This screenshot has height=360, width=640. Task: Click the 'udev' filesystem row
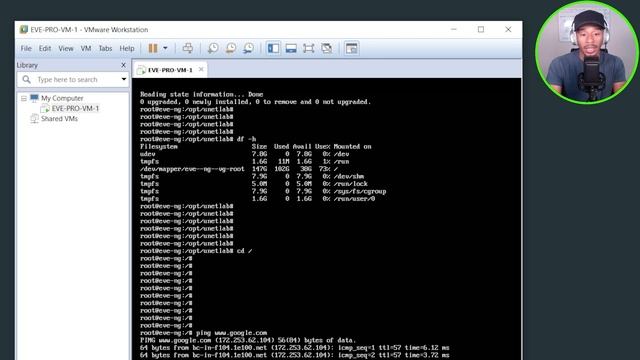pos(244,154)
